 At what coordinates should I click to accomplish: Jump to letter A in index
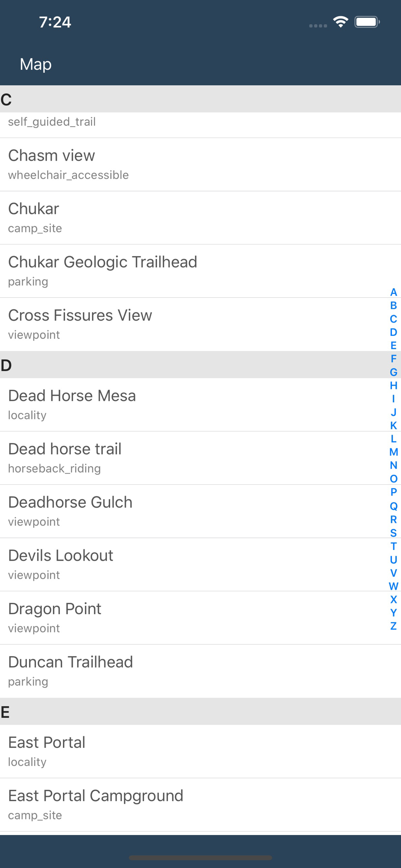point(394,292)
